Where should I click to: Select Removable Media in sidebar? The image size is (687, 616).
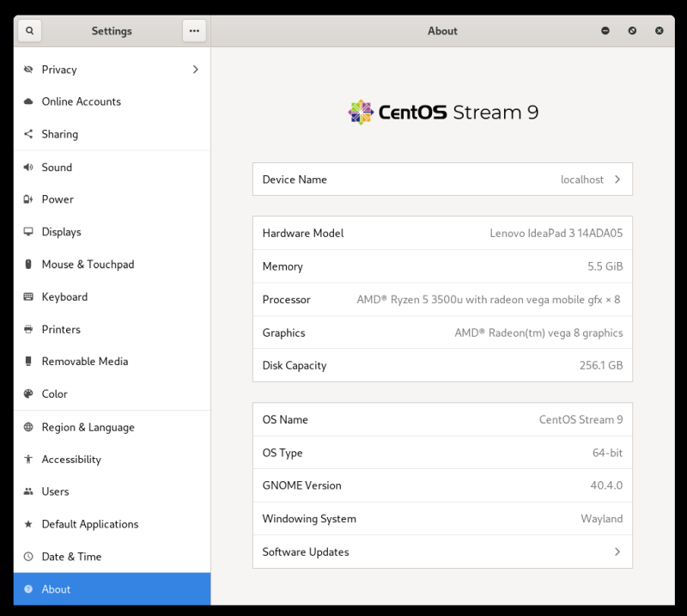pos(112,362)
